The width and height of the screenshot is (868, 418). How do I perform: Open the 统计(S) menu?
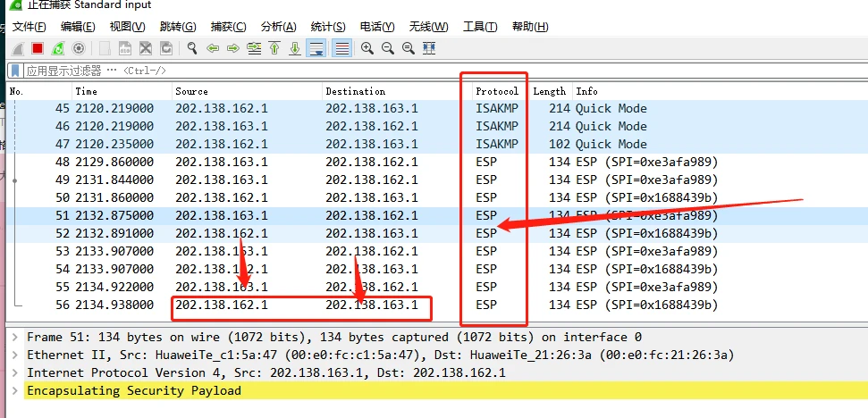click(328, 27)
